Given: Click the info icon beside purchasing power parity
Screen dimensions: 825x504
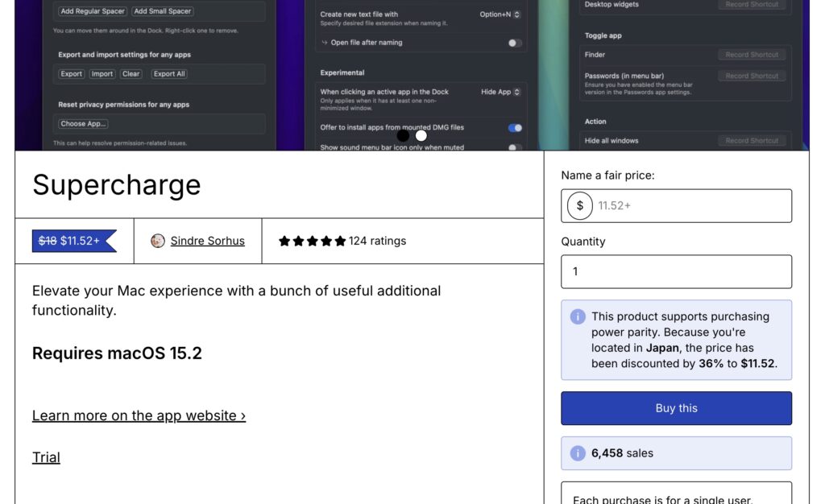Looking at the screenshot, I should click(577, 316).
